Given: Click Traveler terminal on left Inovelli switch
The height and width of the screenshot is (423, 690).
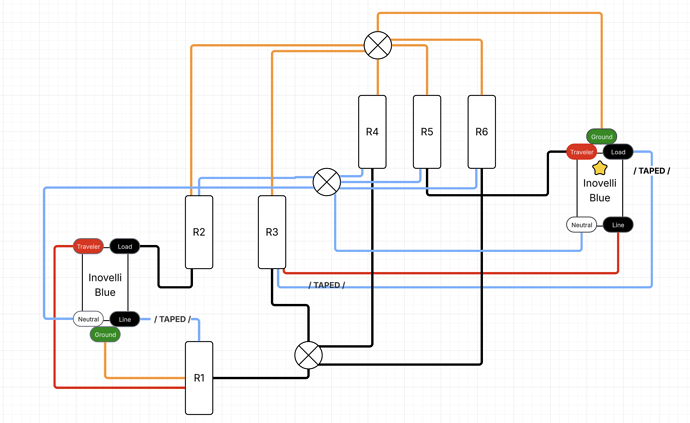Looking at the screenshot, I should (88, 246).
